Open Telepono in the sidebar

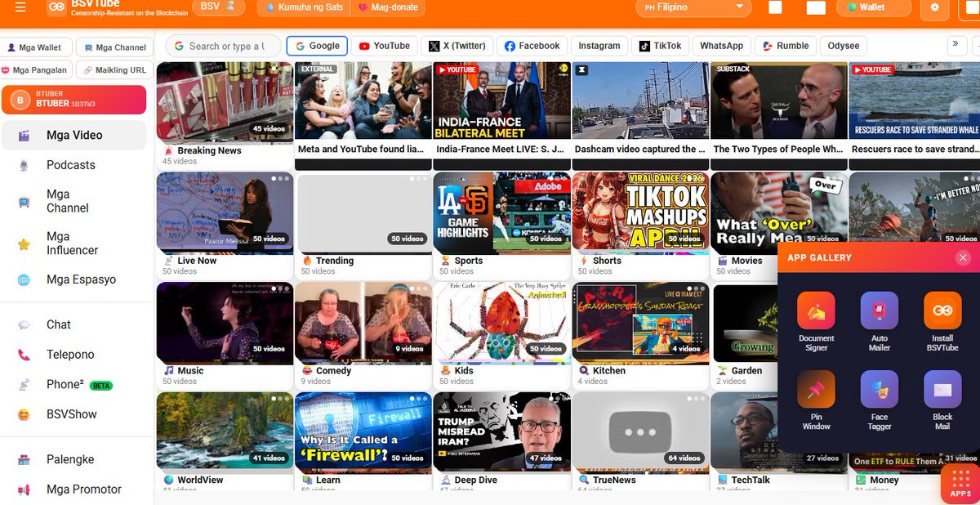[x=73, y=355]
